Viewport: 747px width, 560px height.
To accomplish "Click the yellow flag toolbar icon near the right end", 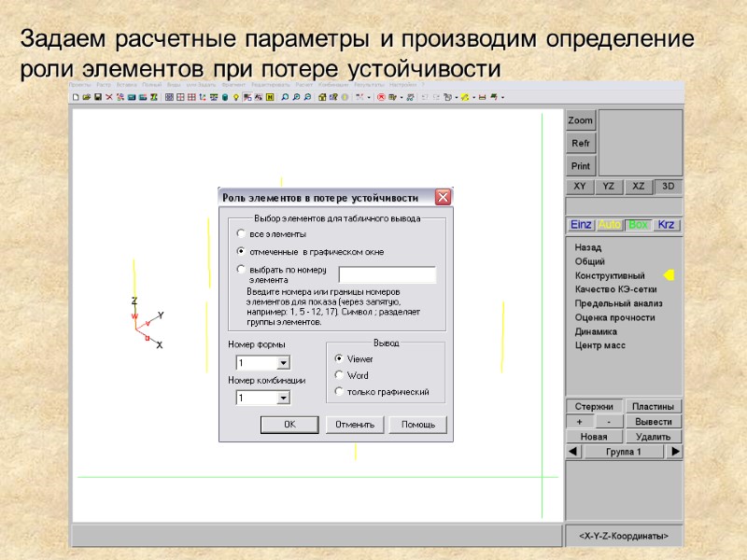I will tap(465, 97).
